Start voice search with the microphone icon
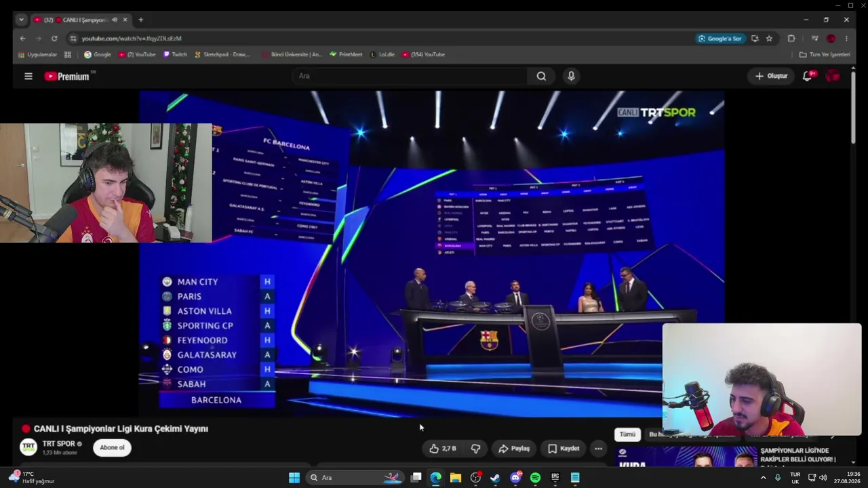Image resolution: width=868 pixels, height=488 pixels. [571, 76]
